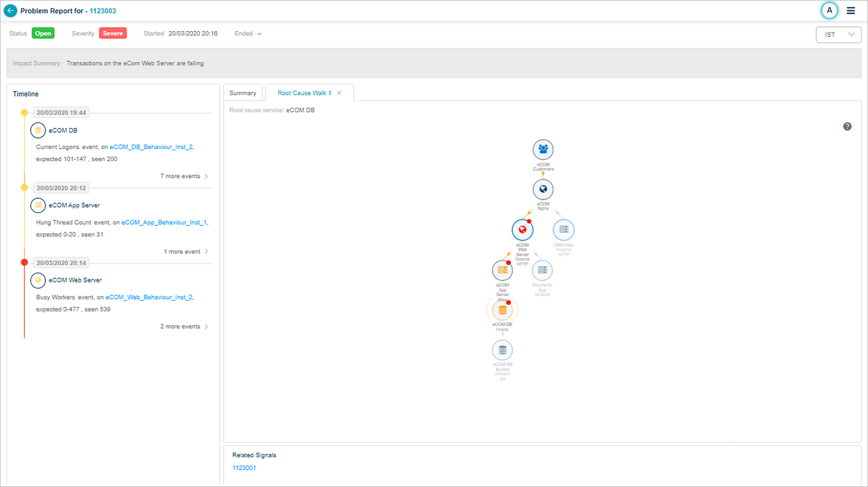Click the help question mark icon
The height and width of the screenshot is (487, 868).
(x=847, y=126)
